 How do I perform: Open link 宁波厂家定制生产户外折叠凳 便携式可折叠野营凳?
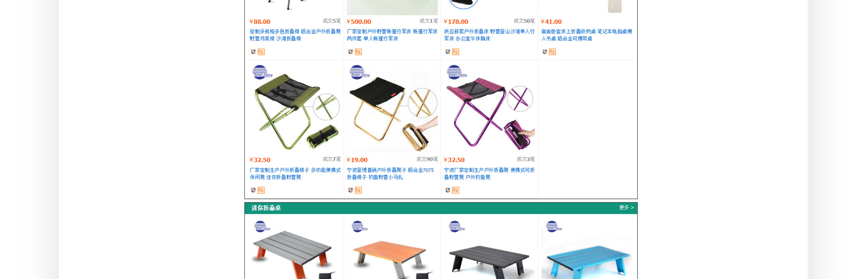[489, 174]
